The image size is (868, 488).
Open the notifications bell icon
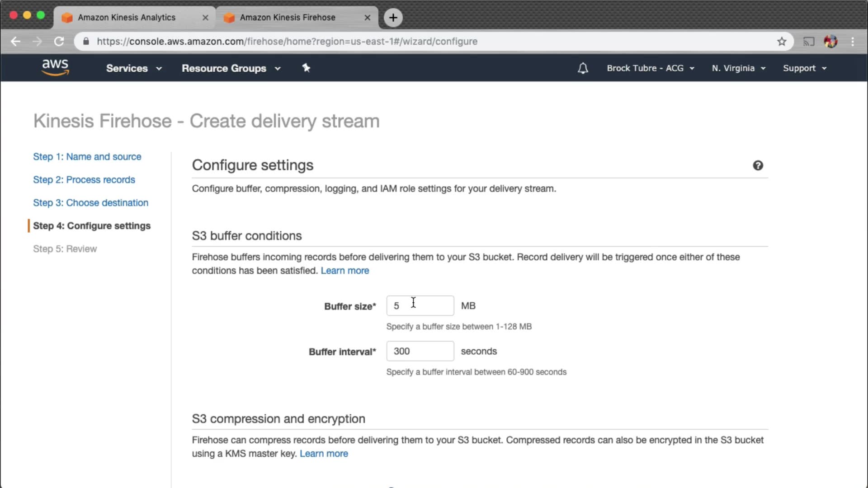[x=583, y=68]
